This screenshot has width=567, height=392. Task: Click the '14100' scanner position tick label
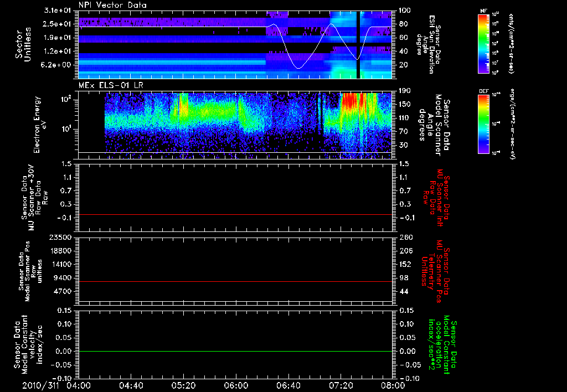coord(60,264)
